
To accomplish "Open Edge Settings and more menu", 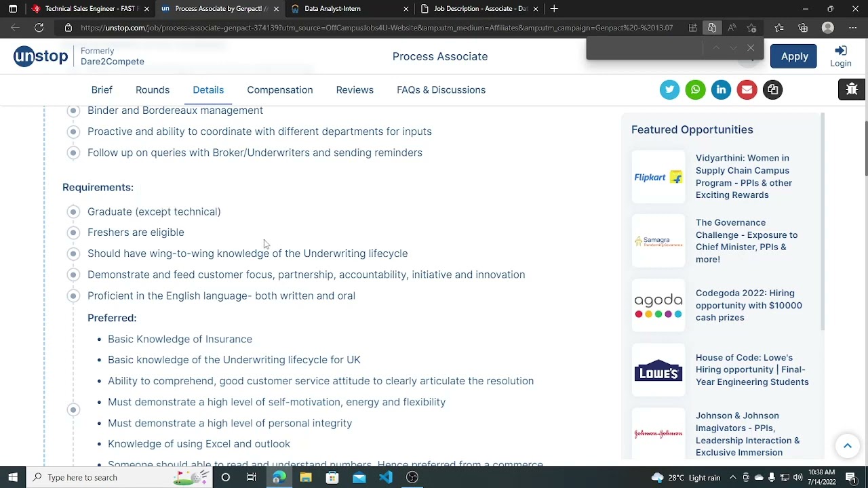I will [852, 28].
